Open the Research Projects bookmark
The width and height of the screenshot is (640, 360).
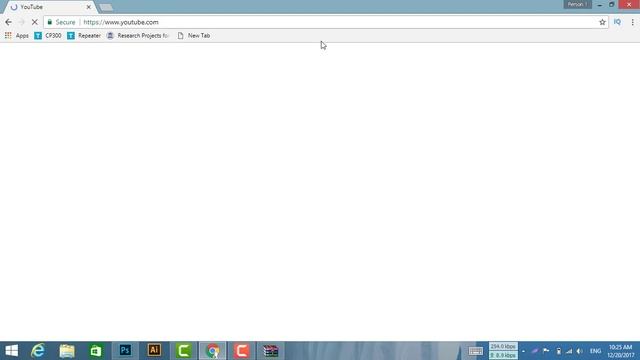(138, 36)
